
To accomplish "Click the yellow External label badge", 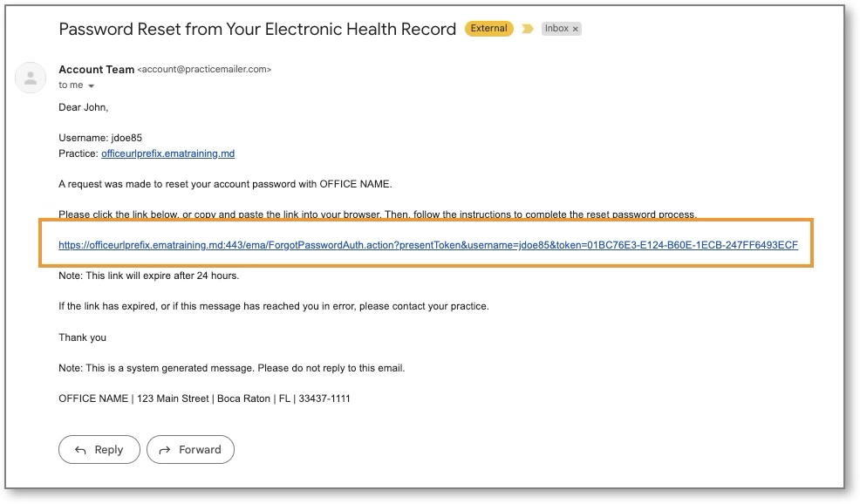I will [x=488, y=29].
